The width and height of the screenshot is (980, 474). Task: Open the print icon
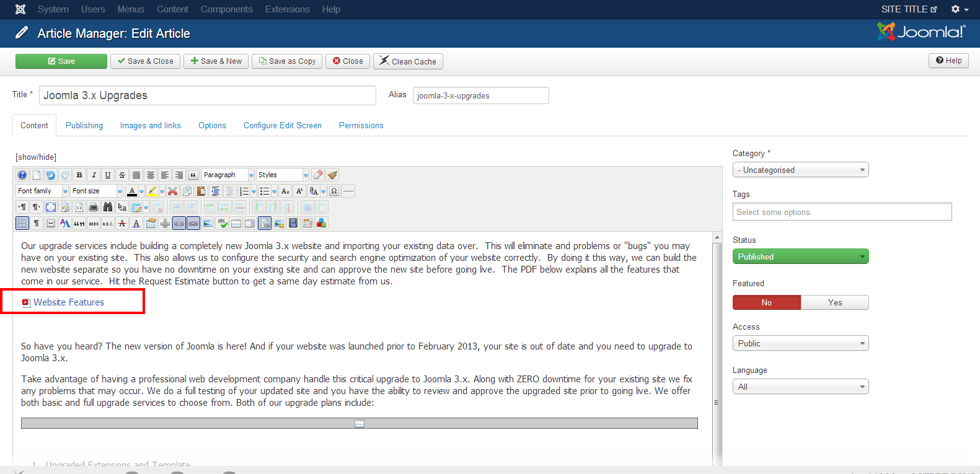click(x=94, y=207)
